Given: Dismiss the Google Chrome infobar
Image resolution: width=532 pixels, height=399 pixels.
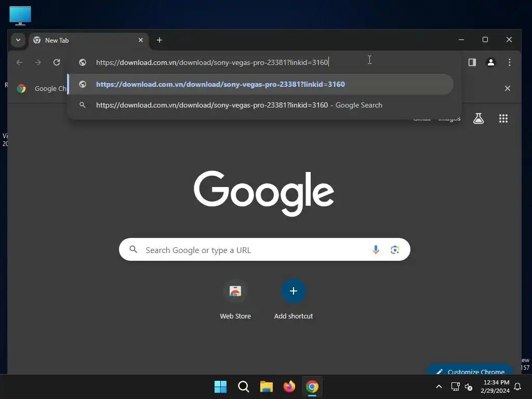Looking at the screenshot, I should coord(507,88).
